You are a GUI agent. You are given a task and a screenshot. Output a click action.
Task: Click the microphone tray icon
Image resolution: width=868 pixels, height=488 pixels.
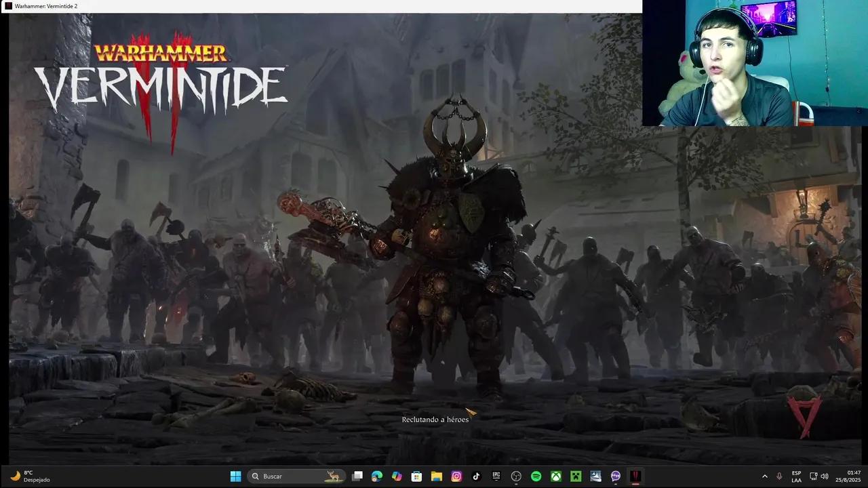779,476
